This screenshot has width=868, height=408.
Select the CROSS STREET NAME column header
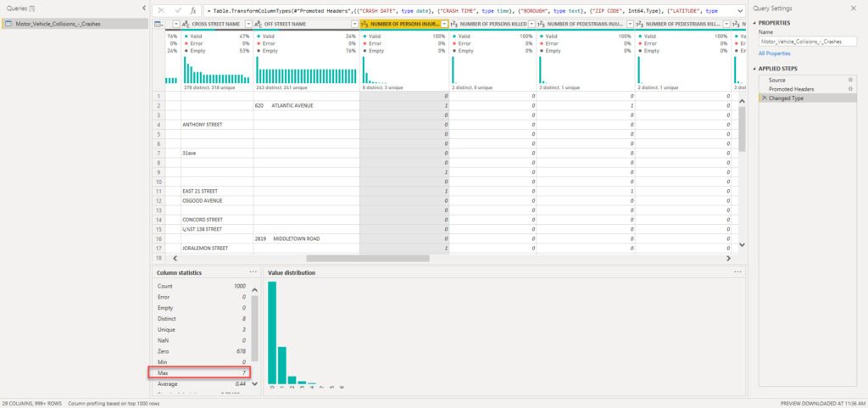click(216, 25)
